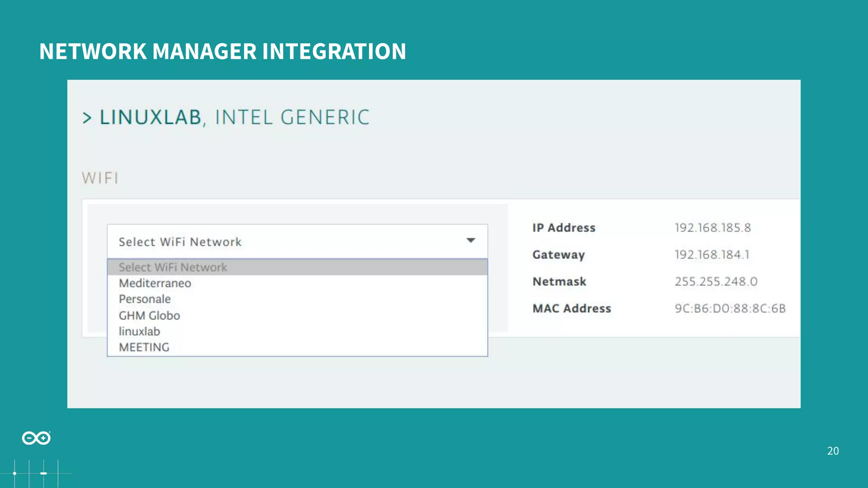This screenshot has width=868, height=488.
Task: Click the Select WiFi Network combo box
Action: [x=297, y=241]
